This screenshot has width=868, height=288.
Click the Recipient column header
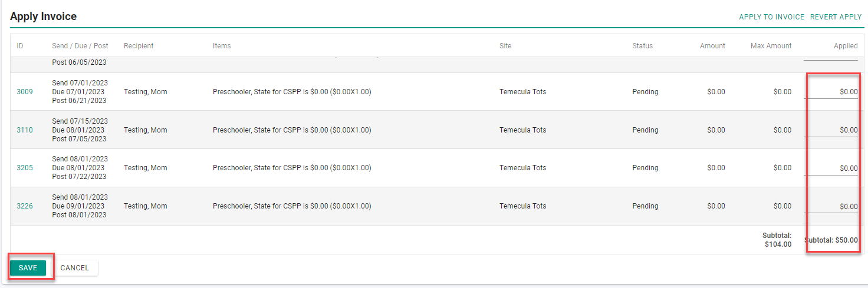[139, 46]
